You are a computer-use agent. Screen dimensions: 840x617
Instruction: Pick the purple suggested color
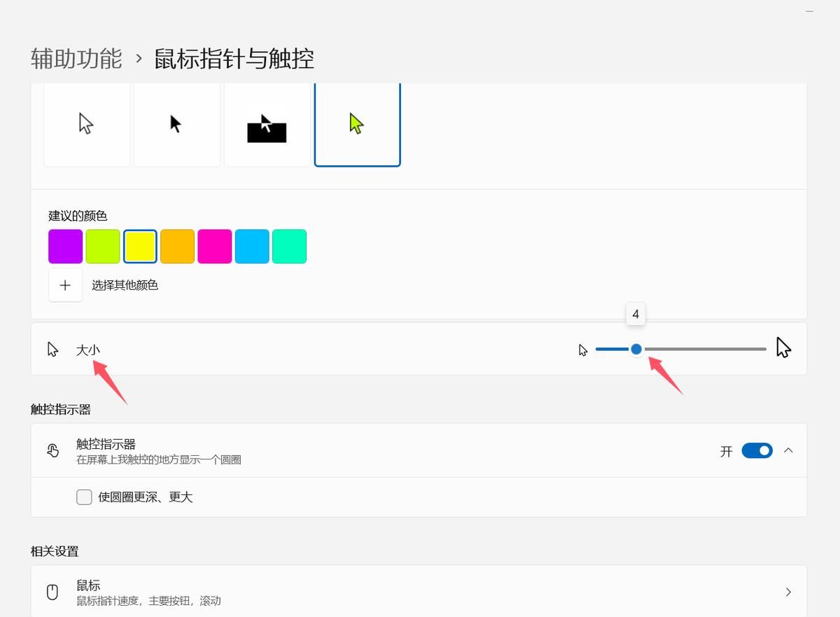66,247
